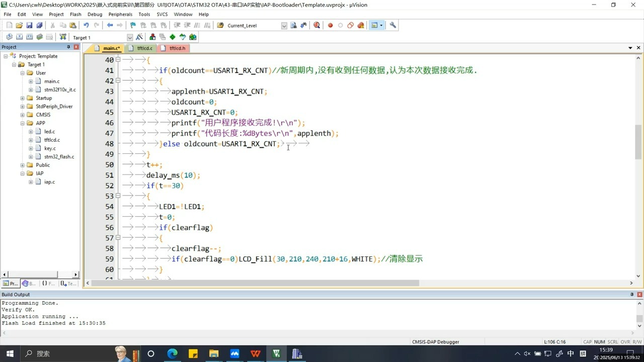Fold code block at line 57
The height and width of the screenshot is (362, 644).
coord(118,237)
